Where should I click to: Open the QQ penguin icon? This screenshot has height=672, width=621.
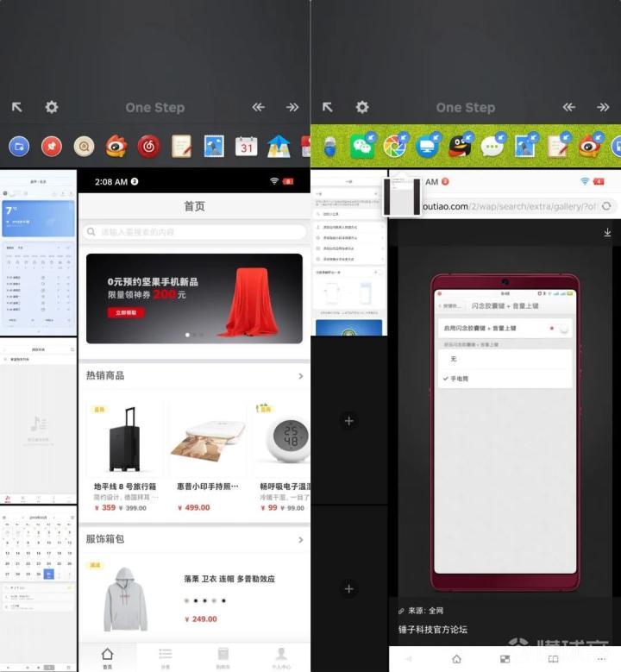tap(460, 147)
